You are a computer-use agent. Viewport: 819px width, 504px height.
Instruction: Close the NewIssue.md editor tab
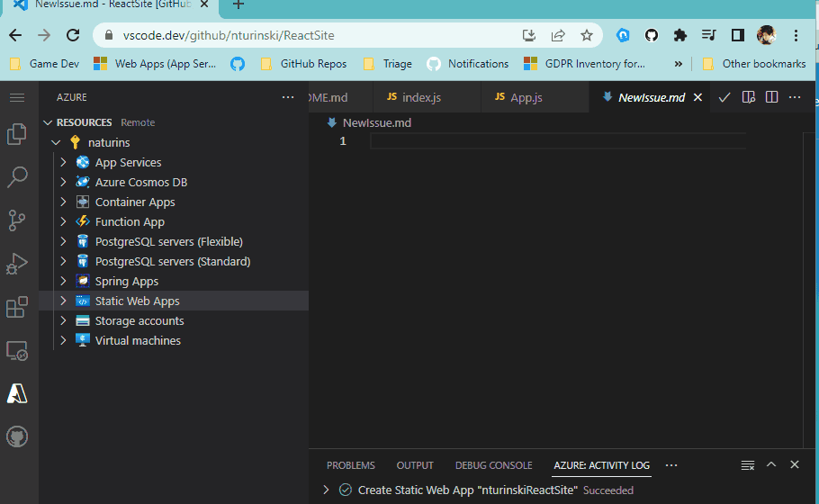pos(697,98)
